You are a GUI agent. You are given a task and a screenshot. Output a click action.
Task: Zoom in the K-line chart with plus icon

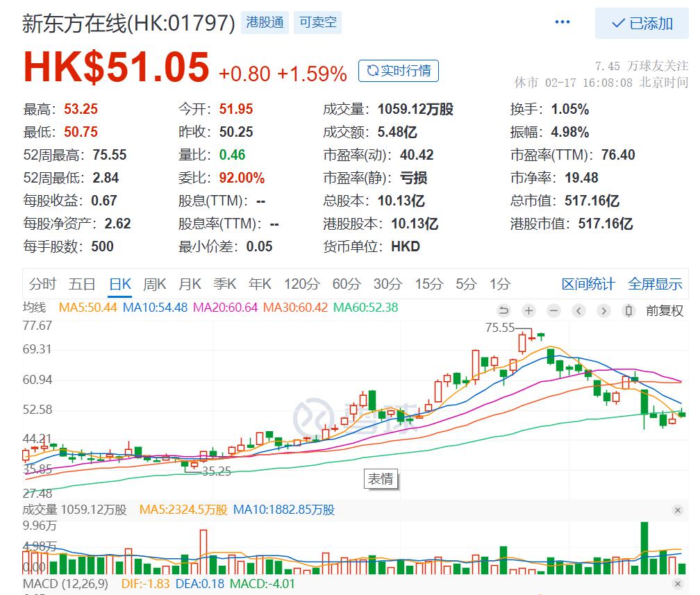pos(529,310)
